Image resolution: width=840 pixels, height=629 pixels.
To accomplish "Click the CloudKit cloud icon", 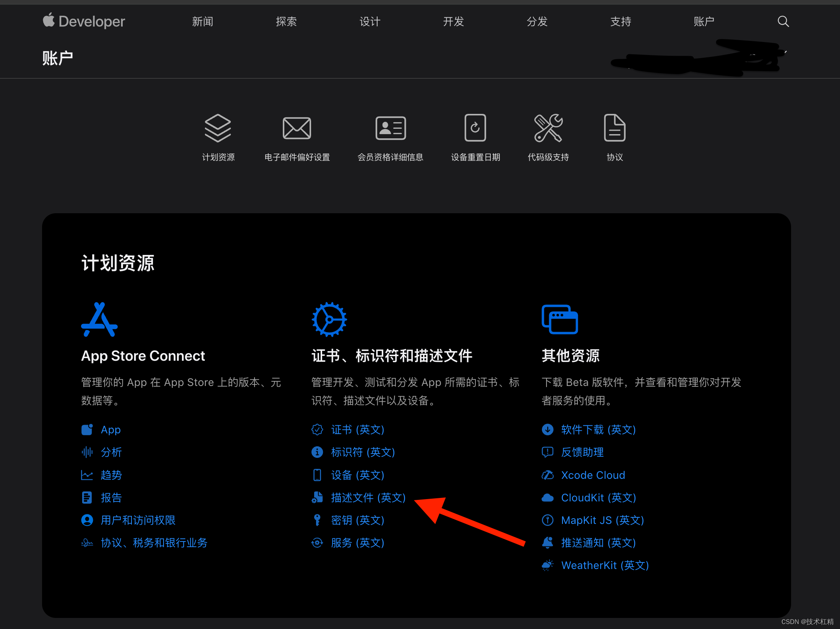I will [x=548, y=498].
